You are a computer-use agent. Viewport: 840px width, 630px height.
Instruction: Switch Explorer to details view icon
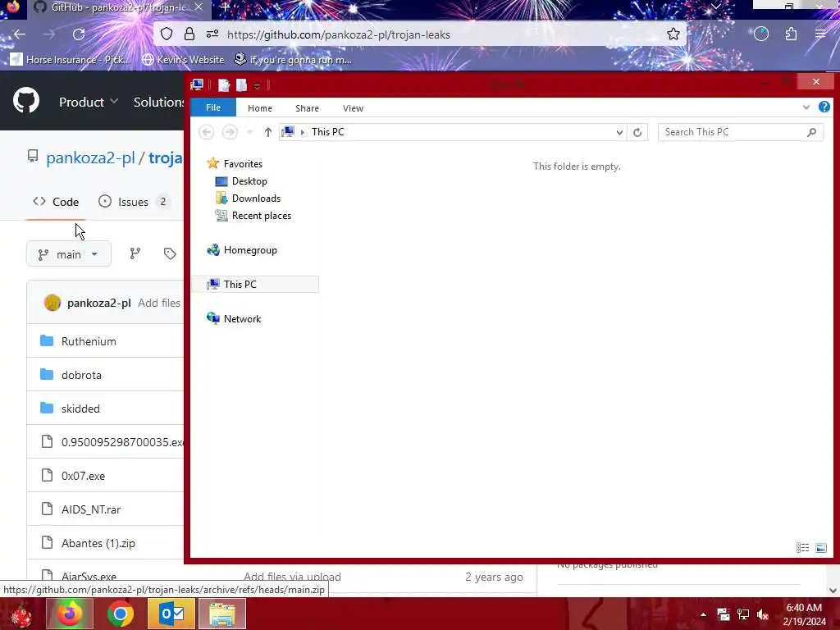(802, 547)
